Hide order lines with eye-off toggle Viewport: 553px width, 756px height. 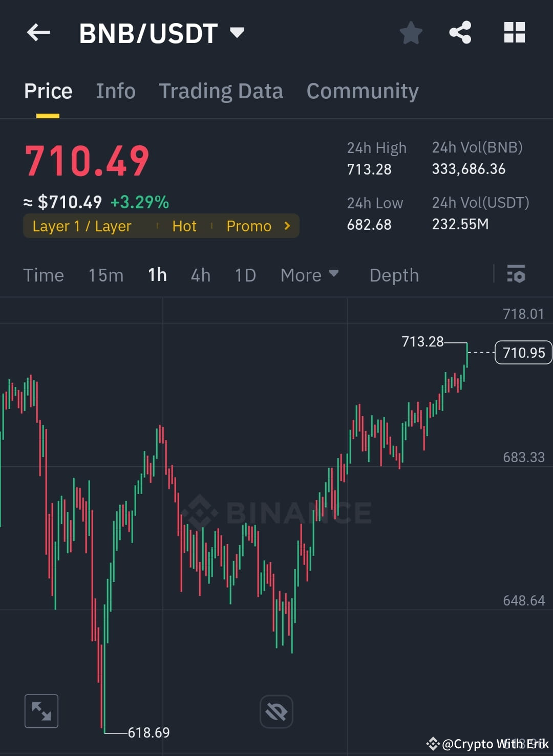click(276, 711)
